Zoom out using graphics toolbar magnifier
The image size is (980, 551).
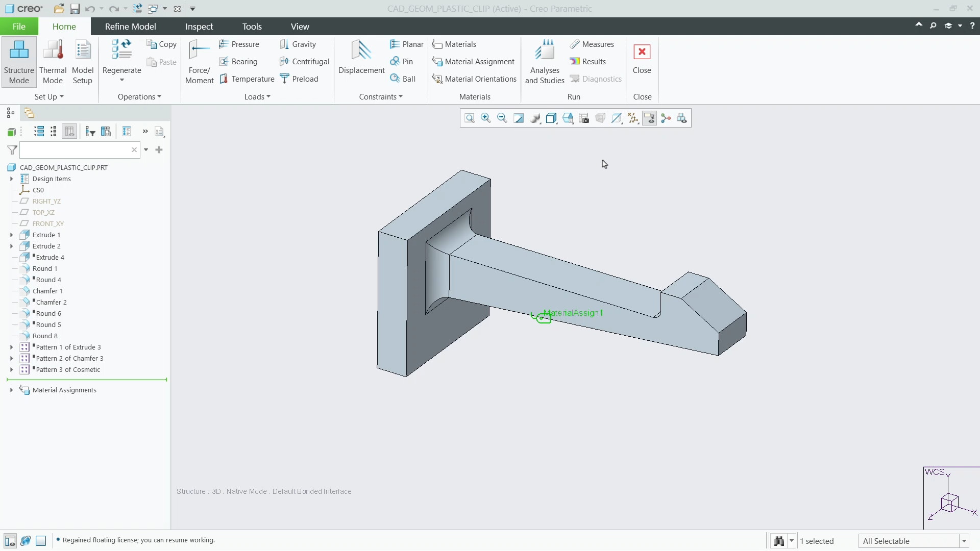[502, 118]
